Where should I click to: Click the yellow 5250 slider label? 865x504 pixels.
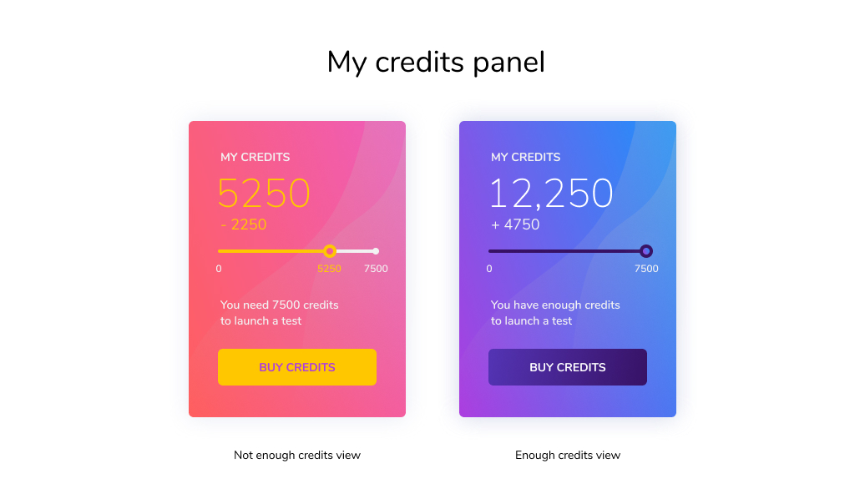point(329,269)
